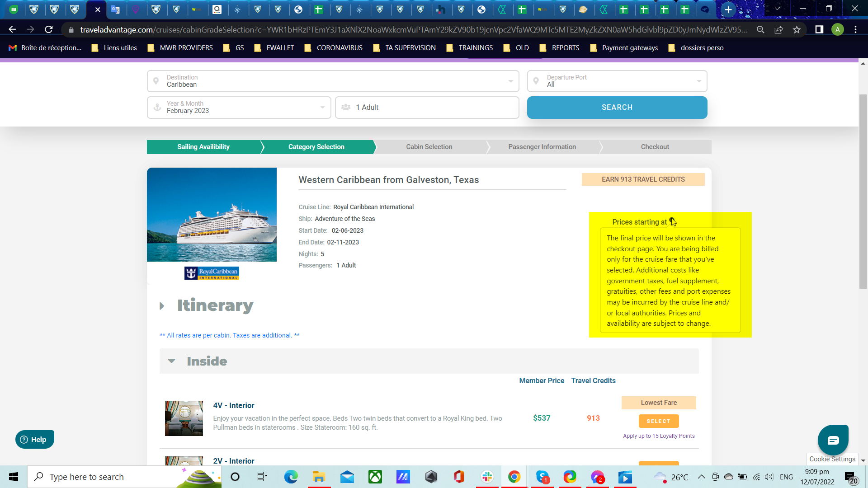
Task: Open the Destination Caribbean dropdown
Action: 333,81
